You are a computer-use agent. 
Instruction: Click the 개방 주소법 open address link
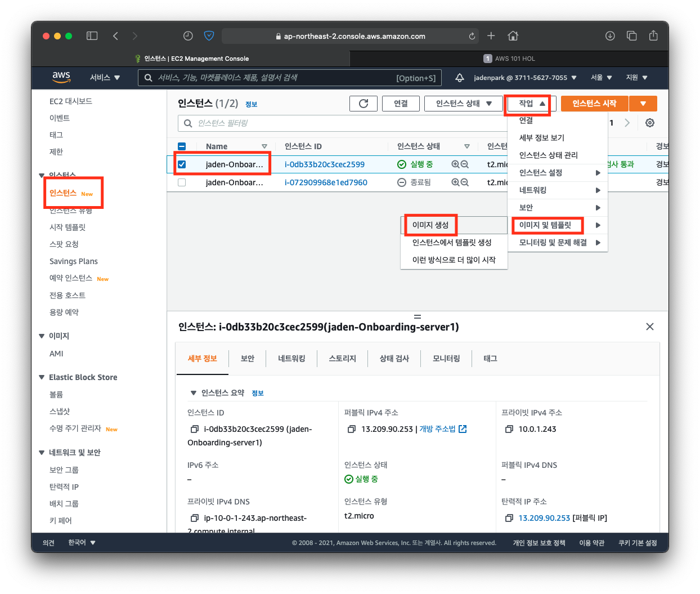click(437, 429)
